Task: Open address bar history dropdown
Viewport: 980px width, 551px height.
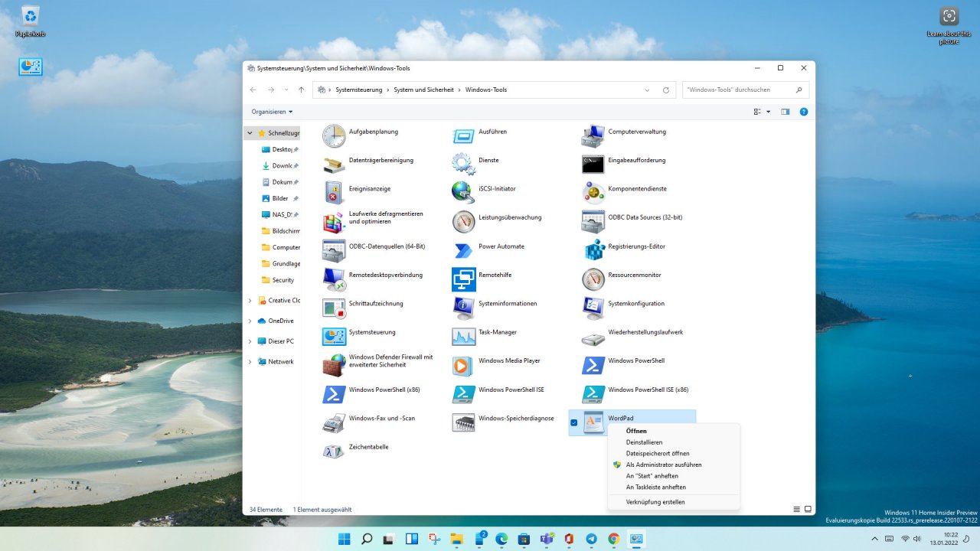Action: 648,90
